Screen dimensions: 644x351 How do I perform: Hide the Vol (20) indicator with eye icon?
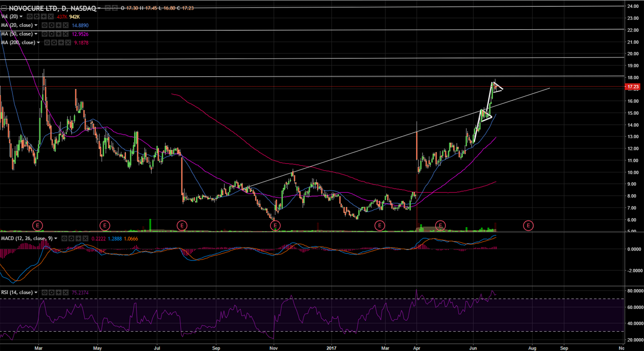click(x=30, y=17)
